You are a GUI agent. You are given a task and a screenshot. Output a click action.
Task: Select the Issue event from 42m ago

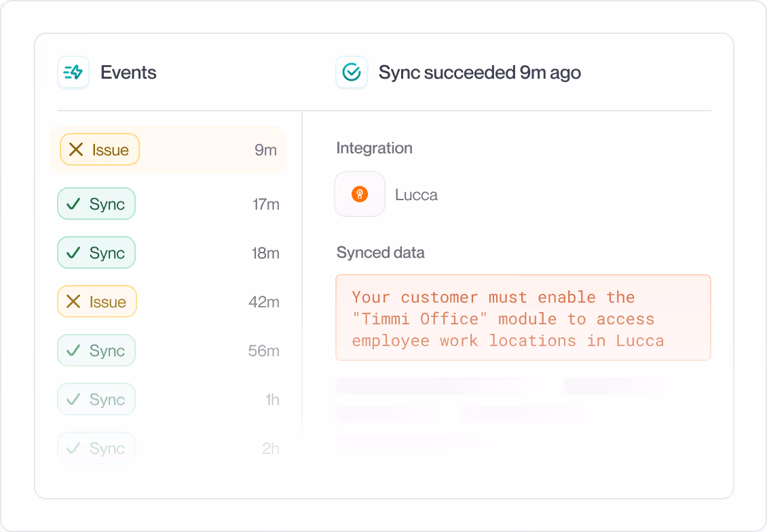[x=97, y=302]
